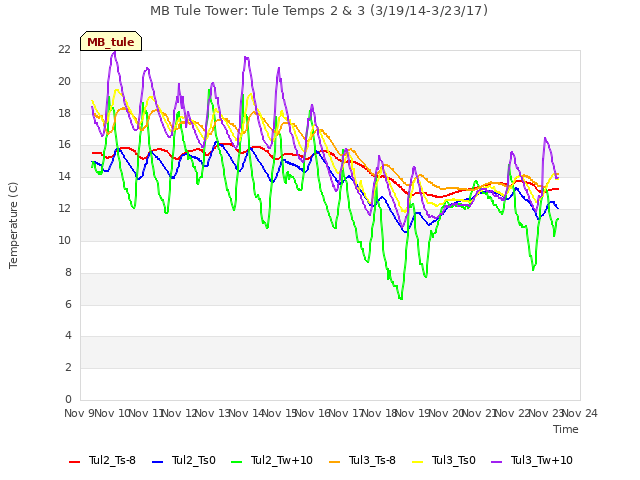The image size is (640, 480).
Task: Click the red Tul2_Ts-8 legend swatch
Action: pos(74,462)
